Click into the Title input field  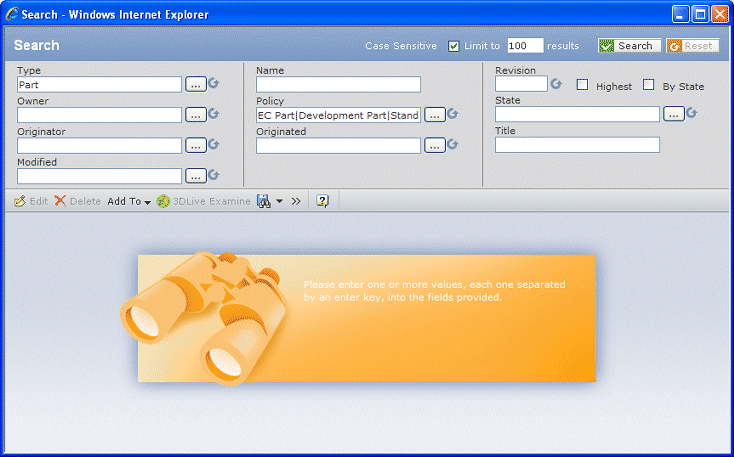pos(577,145)
